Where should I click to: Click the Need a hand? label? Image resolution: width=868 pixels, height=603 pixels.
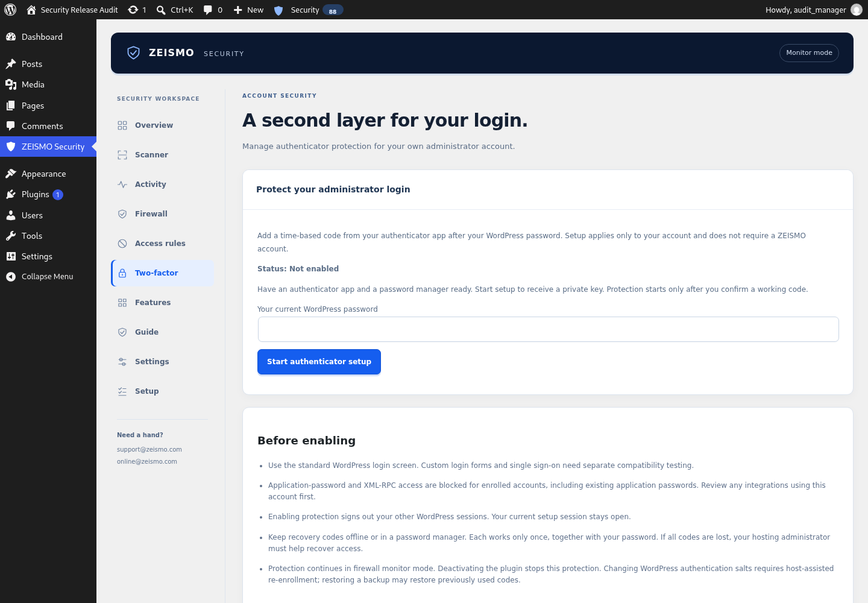140,435
